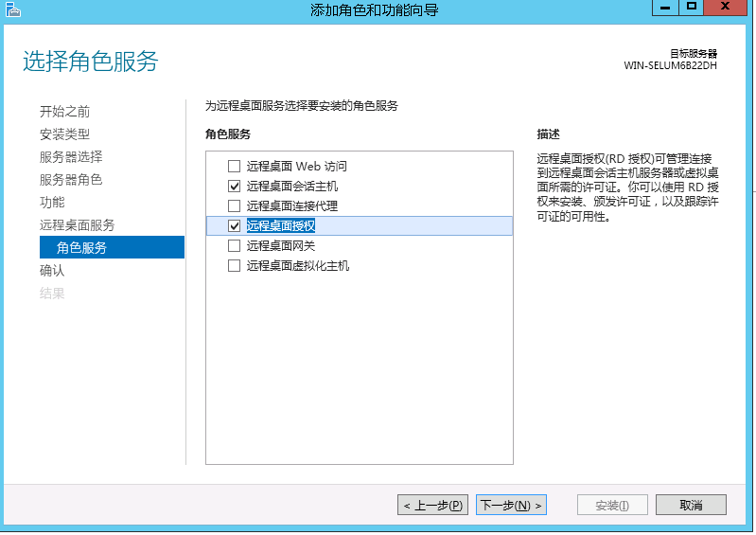Click the server name WIN-SELUM6B22DH
756x535 pixels.
[x=670, y=65]
